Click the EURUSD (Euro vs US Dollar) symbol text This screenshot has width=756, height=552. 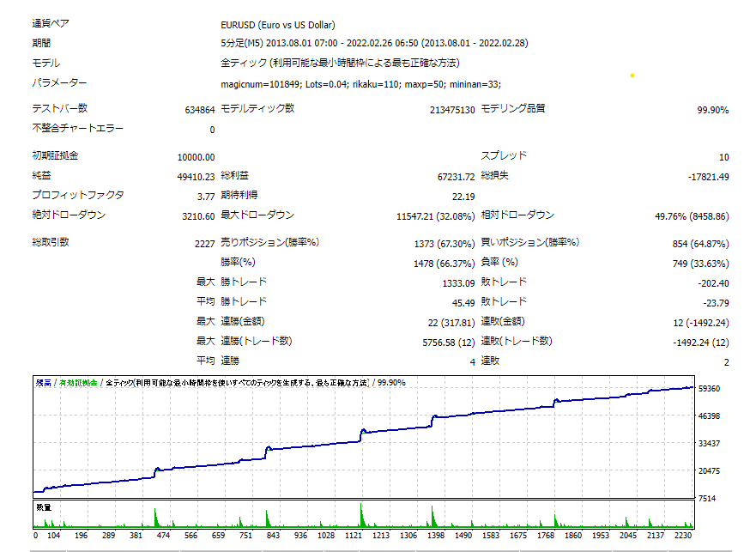(278, 25)
